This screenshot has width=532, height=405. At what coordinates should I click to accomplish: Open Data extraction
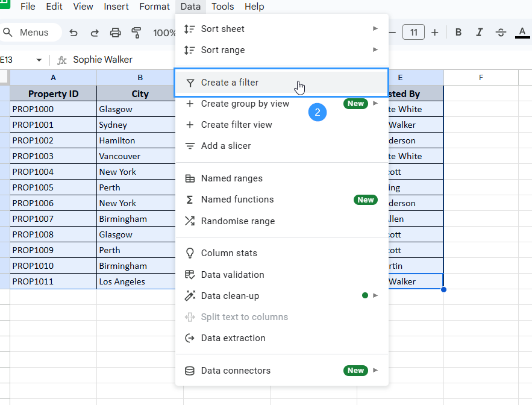pos(281,337)
